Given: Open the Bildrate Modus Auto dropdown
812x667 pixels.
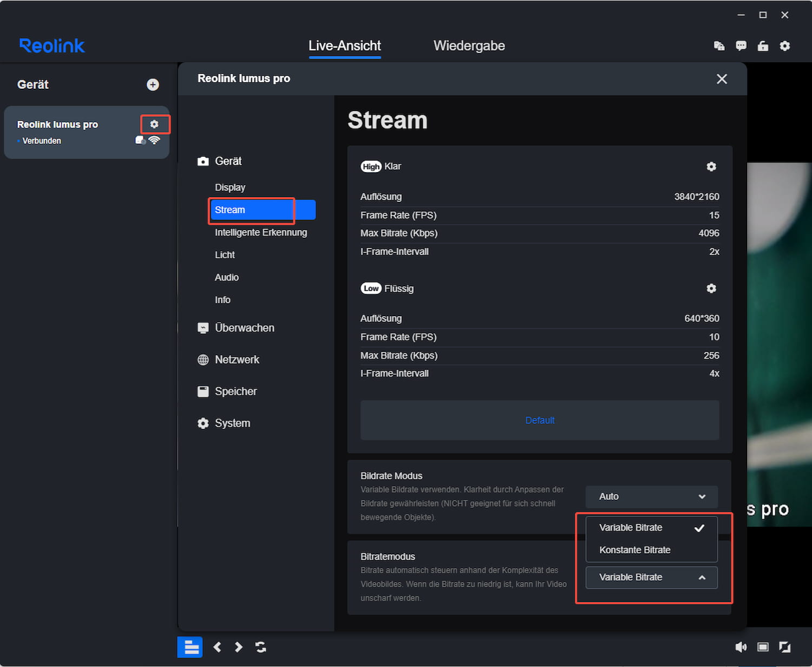Looking at the screenshot, I should pyautogui.click(x=652, y=496).
